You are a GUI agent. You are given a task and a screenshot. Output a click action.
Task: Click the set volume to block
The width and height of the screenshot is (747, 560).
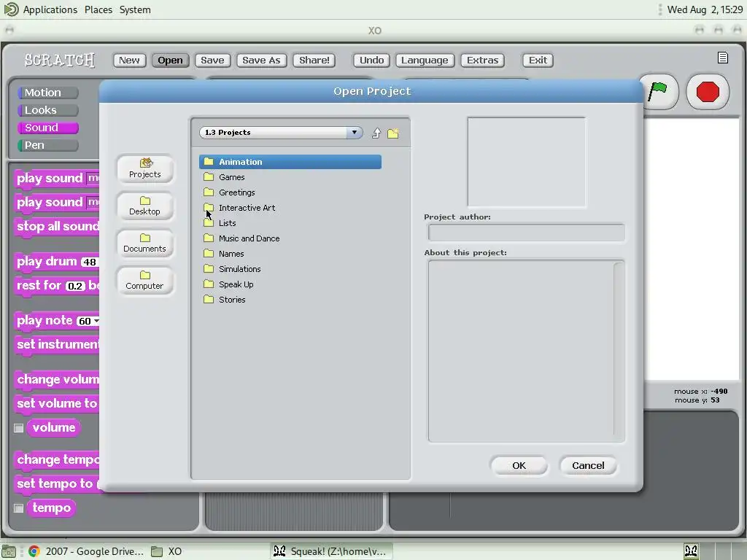[x=57, y=404]
